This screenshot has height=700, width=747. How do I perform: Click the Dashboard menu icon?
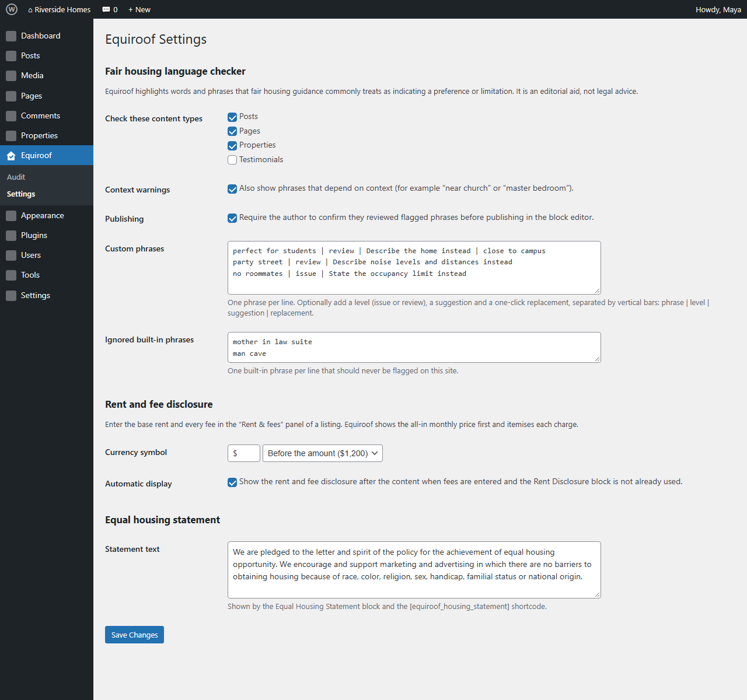tap(11, 36)
